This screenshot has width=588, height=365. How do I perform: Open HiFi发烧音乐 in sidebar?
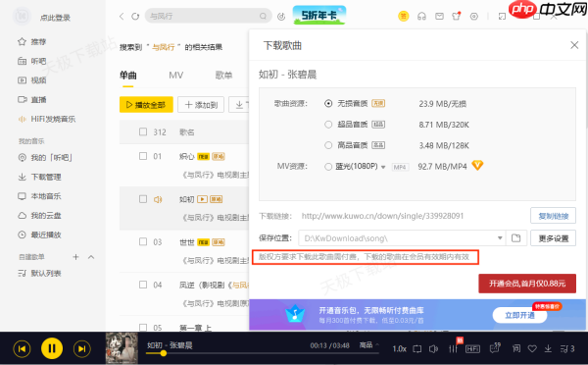[x=46, y=119]
